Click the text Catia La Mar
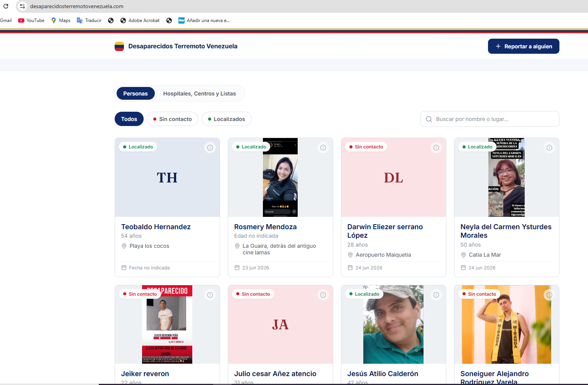Screen dimensions: 588x385 (x=485, y=255)
